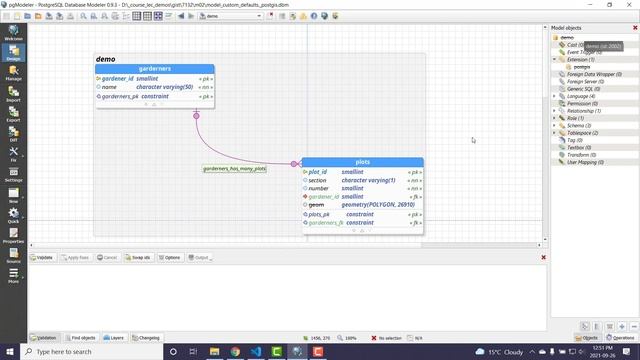Open Properties from the sidebar
The height and width of the screenshot is (360, 640).
(13, 236)
